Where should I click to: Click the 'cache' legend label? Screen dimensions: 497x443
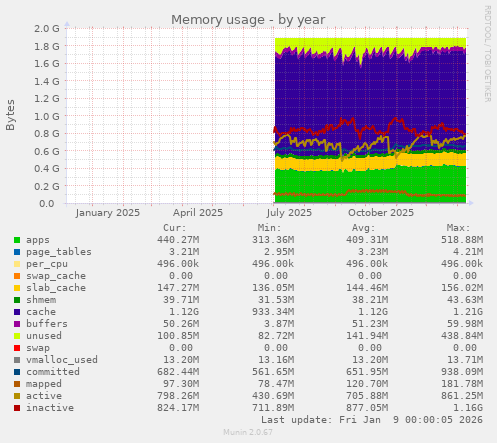[x=41, y=312]
